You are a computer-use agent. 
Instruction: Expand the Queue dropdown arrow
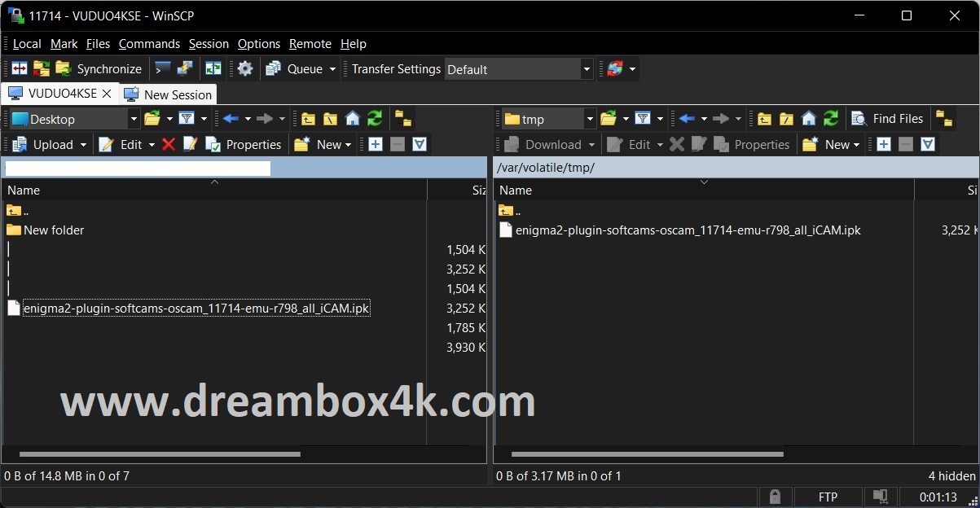click(332, 69)
